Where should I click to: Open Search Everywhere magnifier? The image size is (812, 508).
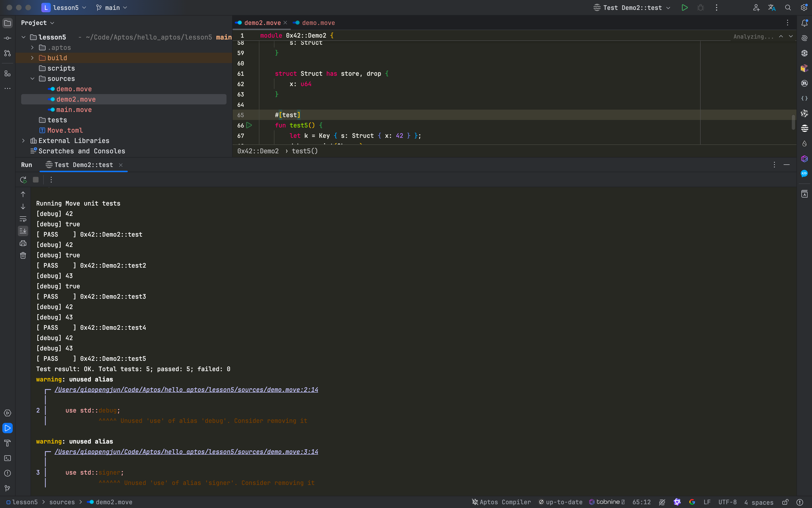[x=788, y=7]
